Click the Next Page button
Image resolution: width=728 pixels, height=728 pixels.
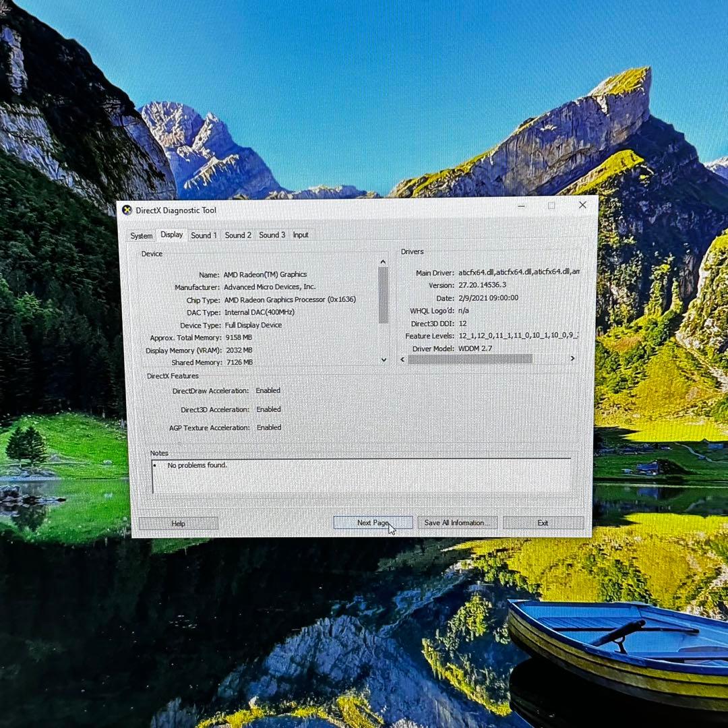pos(373,522)
